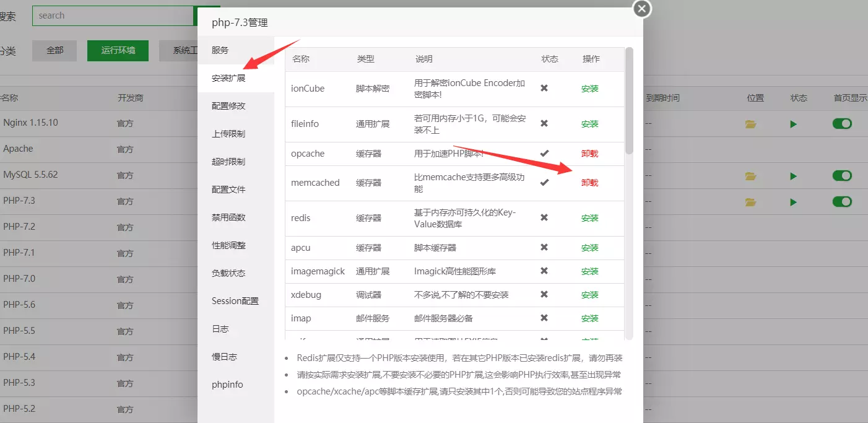Click the ionCube not-installed X status icon

pos(544,88)
